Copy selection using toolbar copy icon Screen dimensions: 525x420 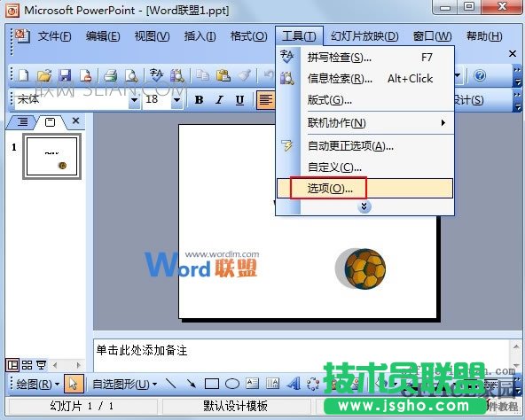(x=202, y=75)
